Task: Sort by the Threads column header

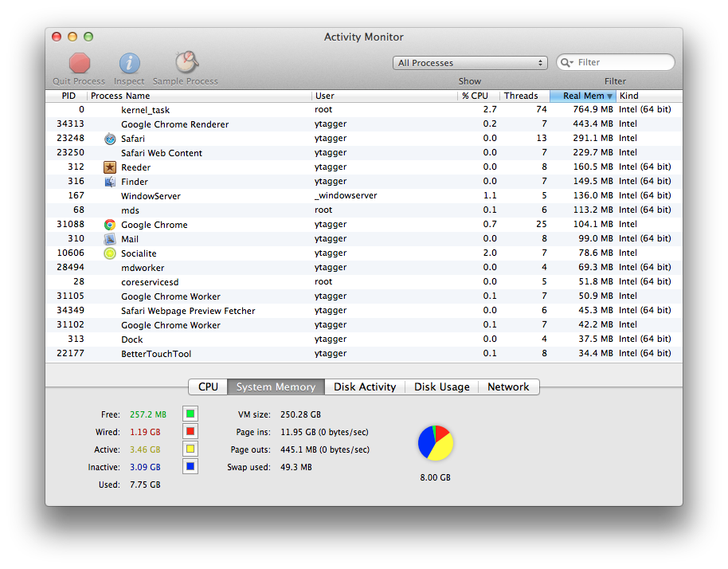Action: (525, 96)
